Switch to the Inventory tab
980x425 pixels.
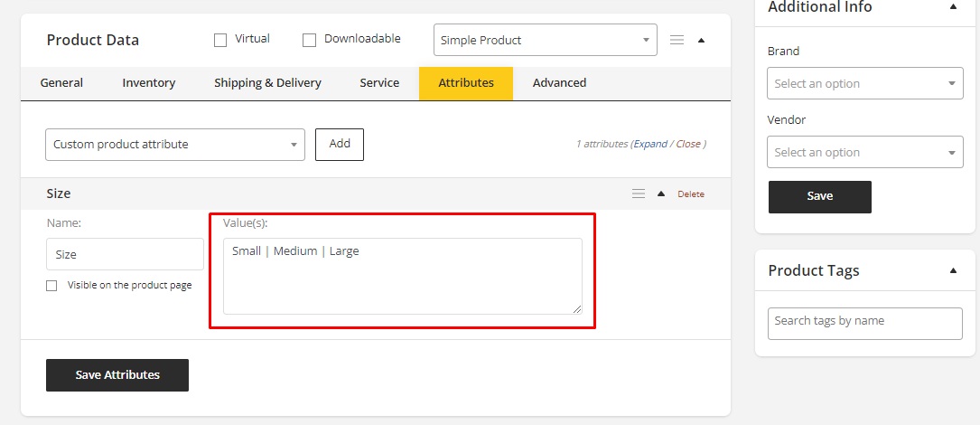[x=149, y=83]
